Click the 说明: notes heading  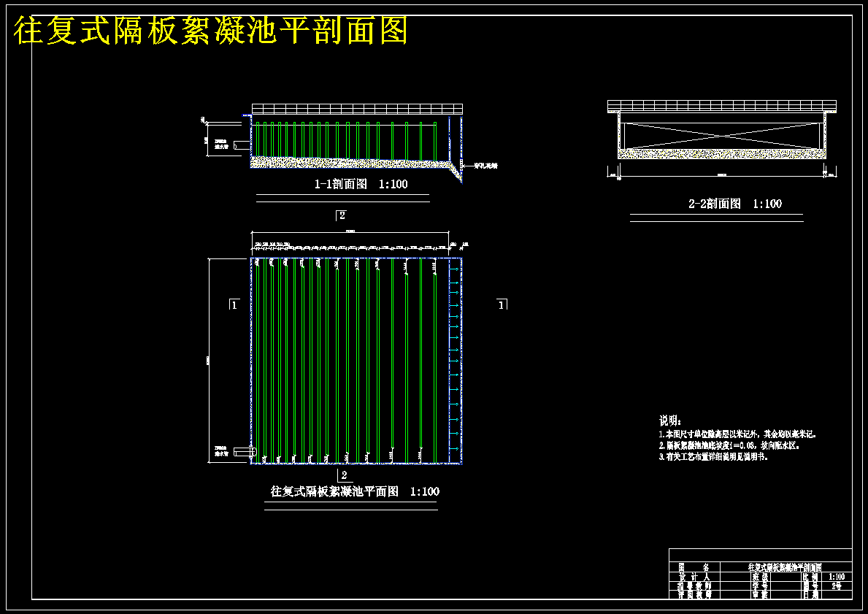point(670,421)
